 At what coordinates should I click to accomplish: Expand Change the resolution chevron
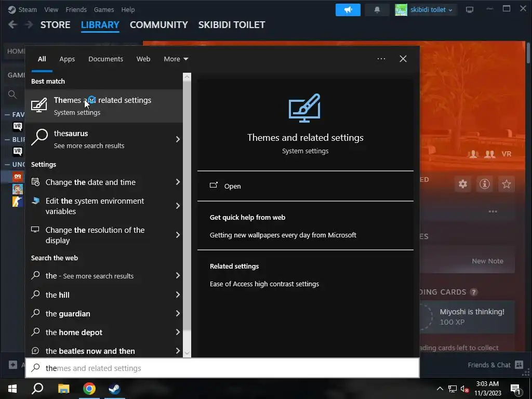178,235
